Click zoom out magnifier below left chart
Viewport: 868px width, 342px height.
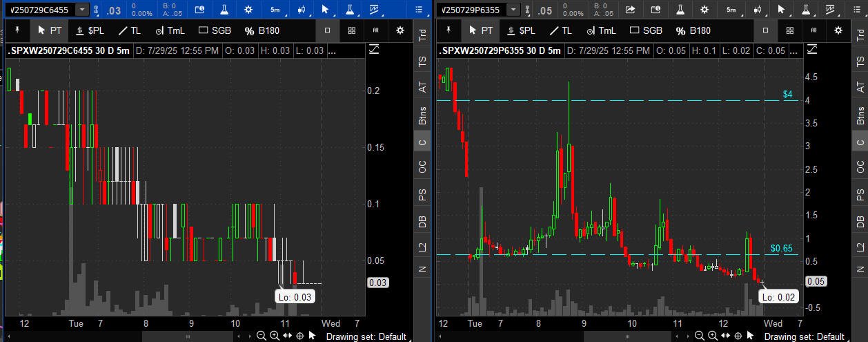[x=262, y=336]
